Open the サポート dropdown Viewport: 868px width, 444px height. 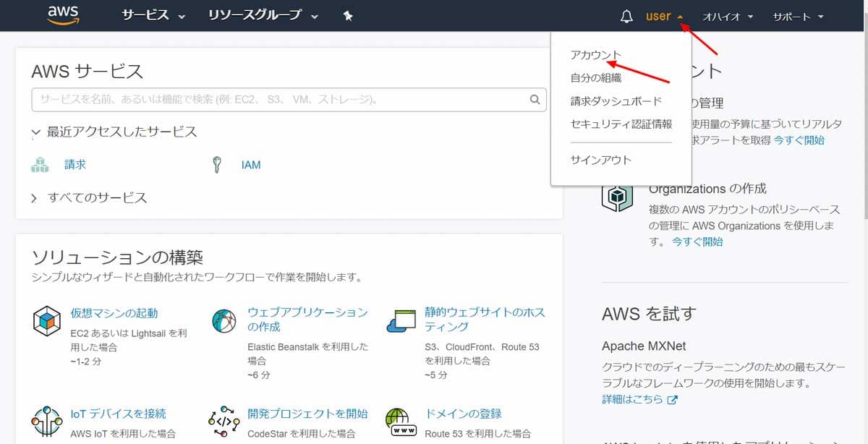[796, 16]
